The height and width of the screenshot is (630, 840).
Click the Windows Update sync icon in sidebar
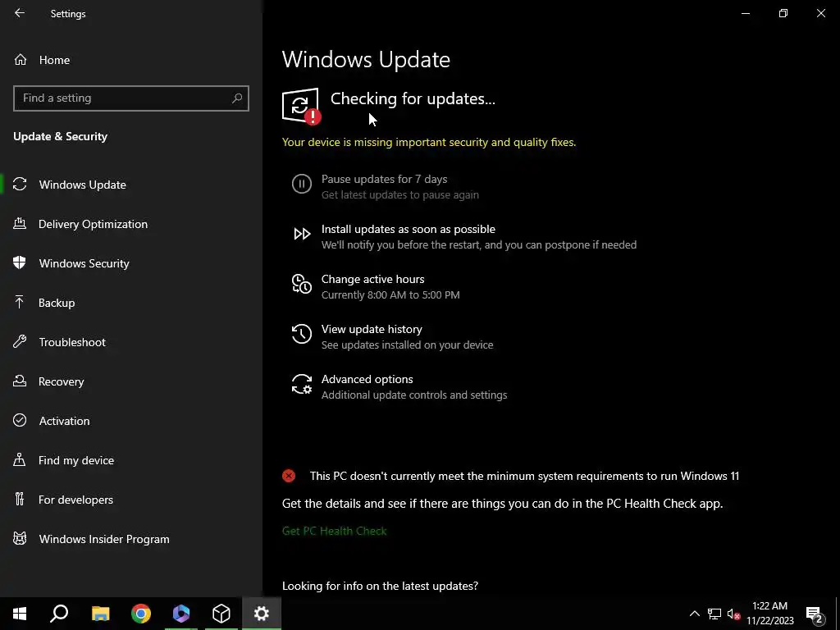point(20,185)
